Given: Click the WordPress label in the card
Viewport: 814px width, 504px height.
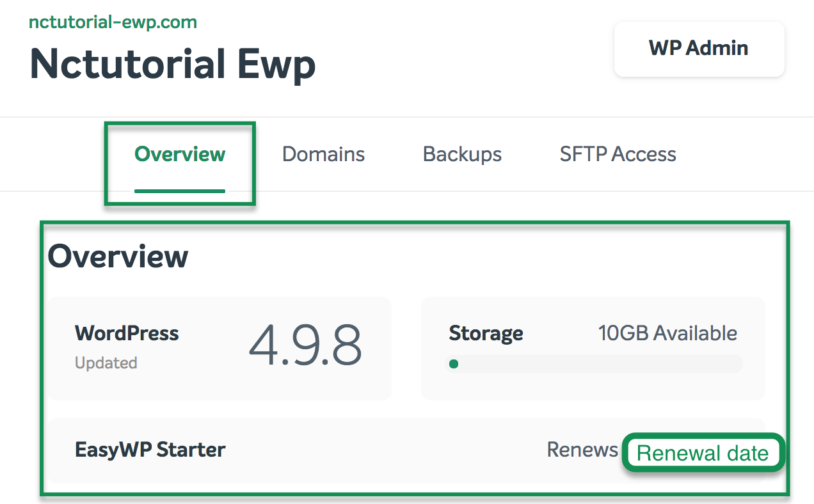Looking at the screenshot, I should (127, 333).
